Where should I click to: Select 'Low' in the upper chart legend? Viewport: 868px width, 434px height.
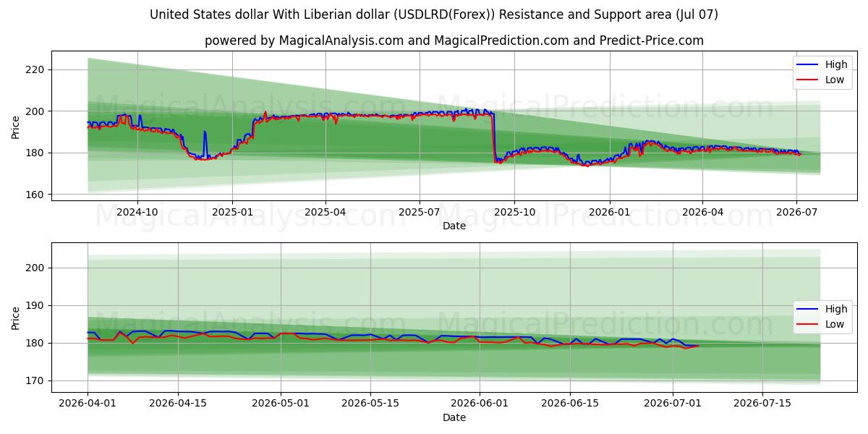834,80
